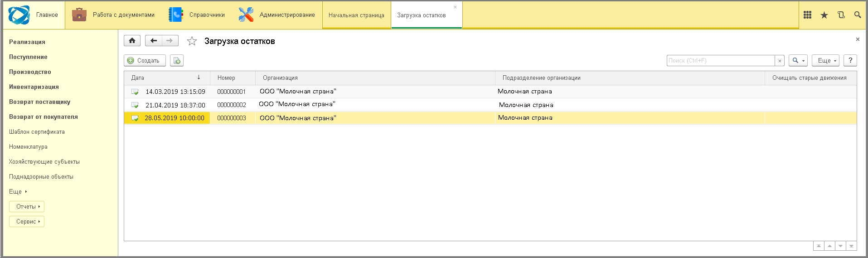Click the Home button icon
This screenshot has width=868, height=258.
pyautogui.click(x=132, y=41)
